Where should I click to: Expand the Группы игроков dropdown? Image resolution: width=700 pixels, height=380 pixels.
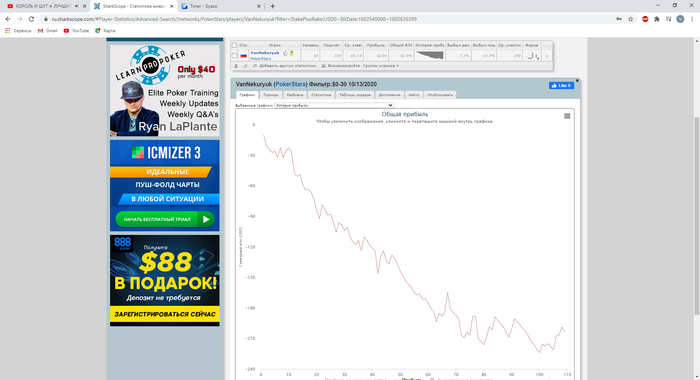click(381, 66)
